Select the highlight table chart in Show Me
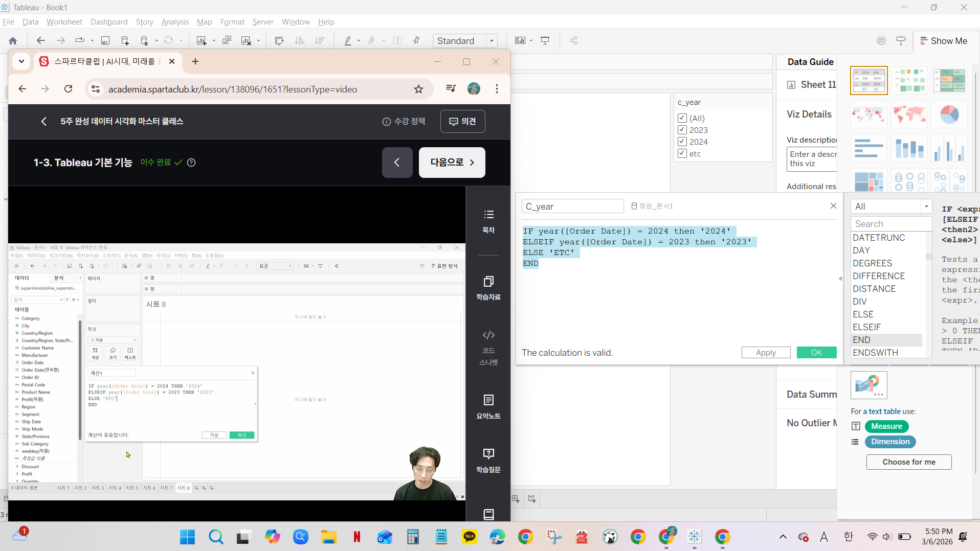Screen dimensions: 980x551 coord(949,80)
